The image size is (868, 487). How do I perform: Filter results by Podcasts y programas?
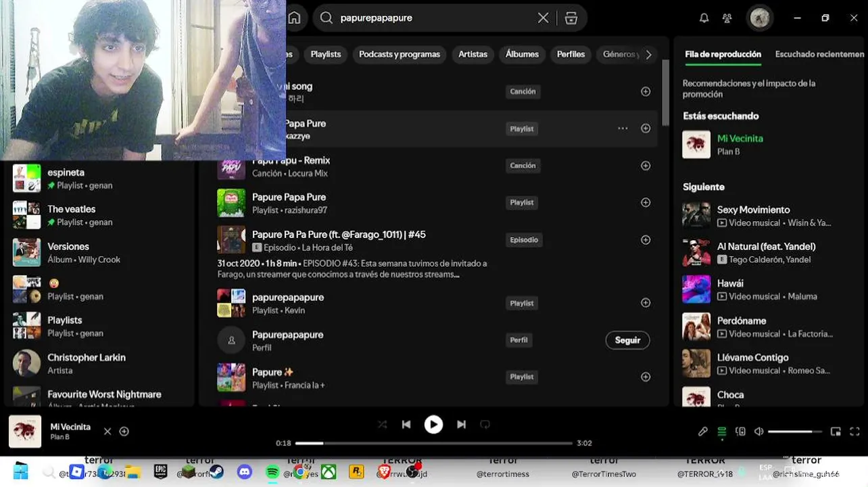point(400,54)
